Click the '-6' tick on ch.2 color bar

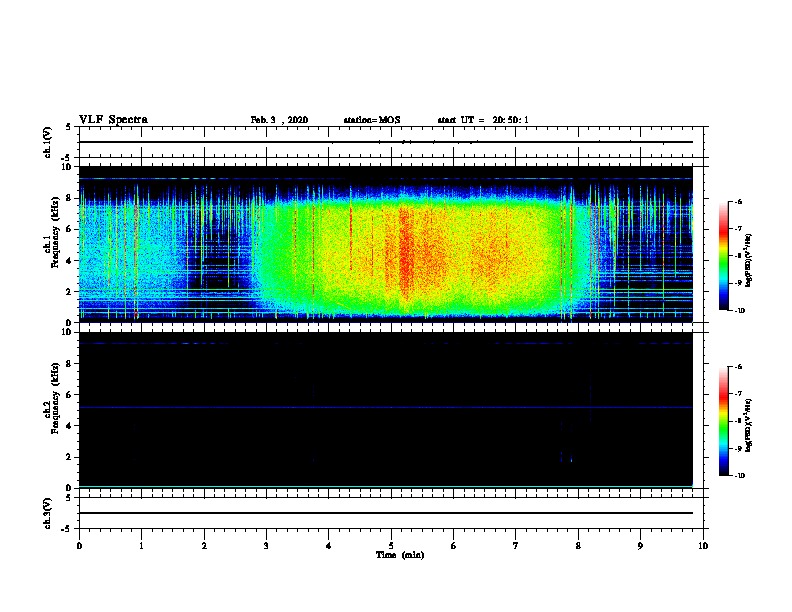[x=738, y=367]
